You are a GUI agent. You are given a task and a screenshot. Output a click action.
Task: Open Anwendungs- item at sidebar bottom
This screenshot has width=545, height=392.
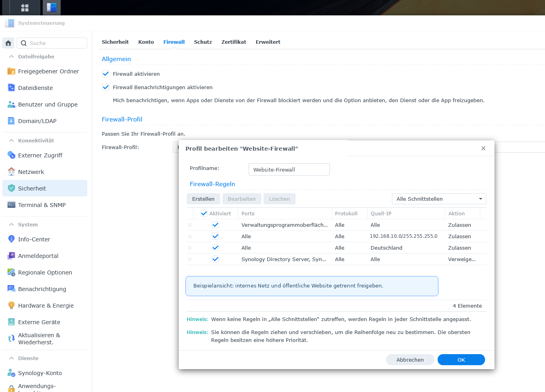point(45,387)
